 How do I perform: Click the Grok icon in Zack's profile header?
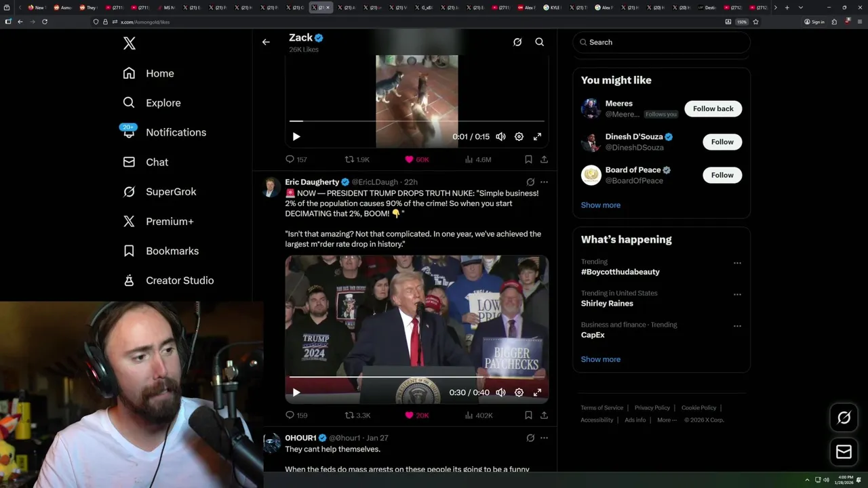tap(517, 42)
